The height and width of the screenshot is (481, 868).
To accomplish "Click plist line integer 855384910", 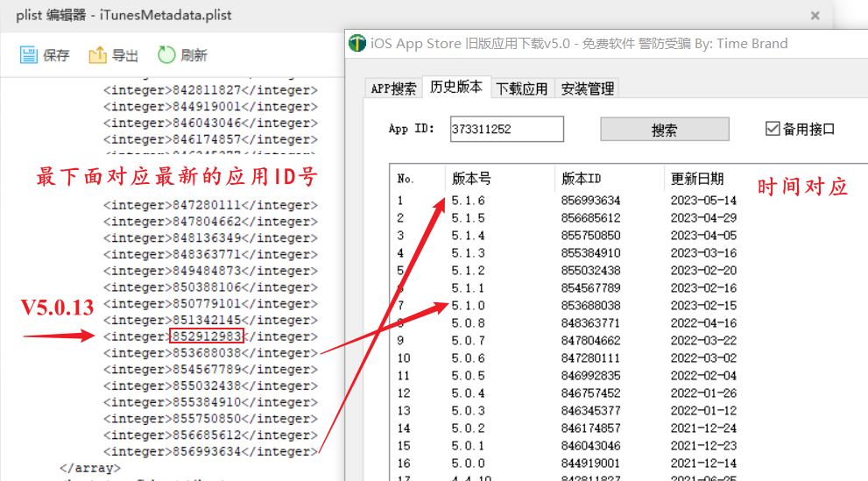I will 210,402.
